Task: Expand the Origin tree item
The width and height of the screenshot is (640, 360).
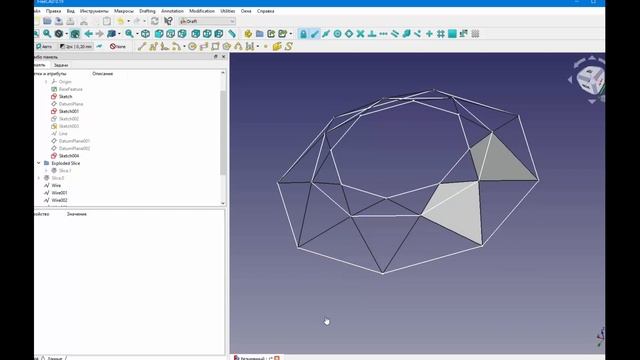Action: (46, 82)
